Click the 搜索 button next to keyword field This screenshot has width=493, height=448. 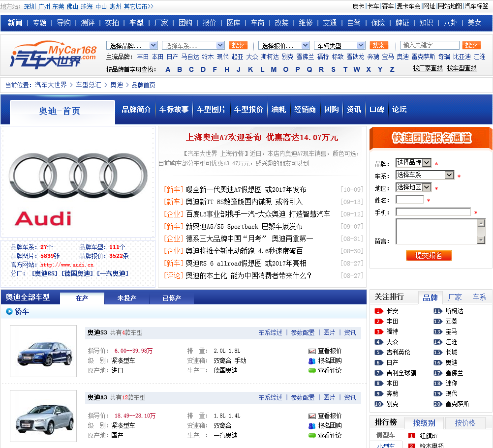(471, 45)
